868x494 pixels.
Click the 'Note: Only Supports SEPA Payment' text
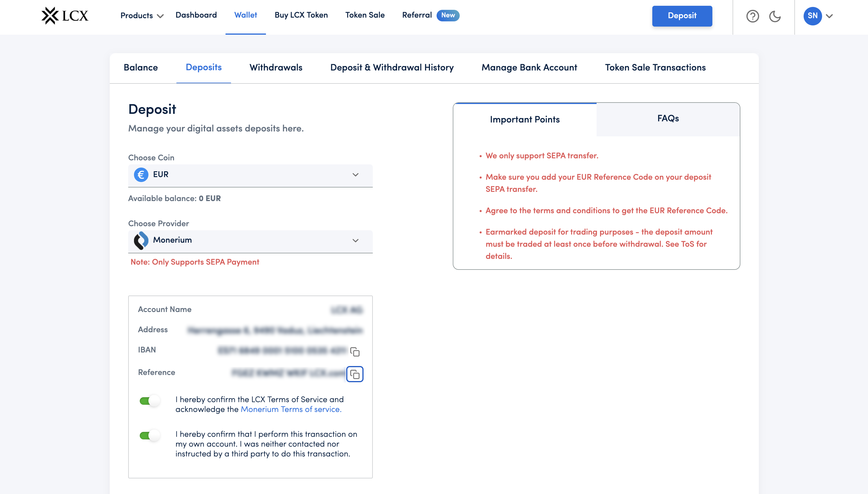pyautogui.click(x=195, y=262)
